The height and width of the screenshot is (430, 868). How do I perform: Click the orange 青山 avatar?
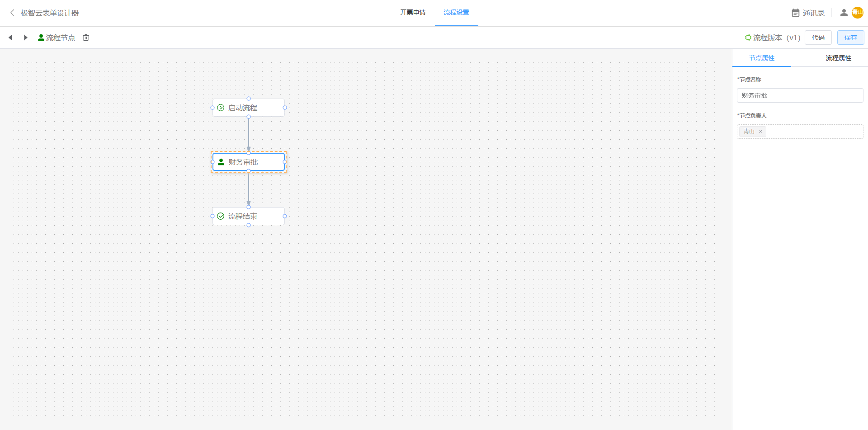[857, 13]
